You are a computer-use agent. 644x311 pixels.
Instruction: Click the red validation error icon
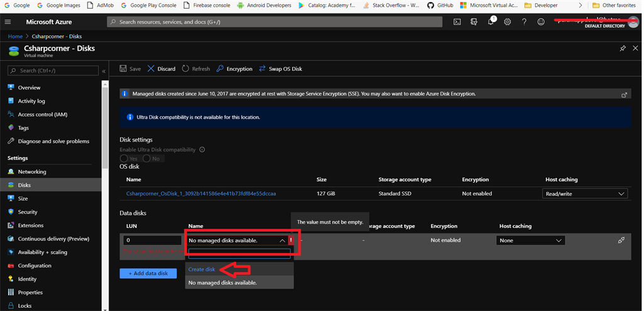click(x=291, y=240)
